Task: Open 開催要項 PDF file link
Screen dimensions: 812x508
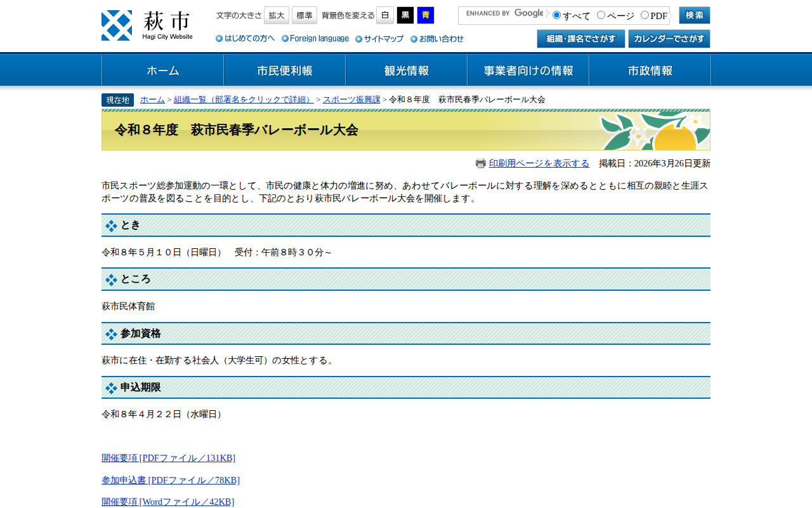Action: click(168, 458)
